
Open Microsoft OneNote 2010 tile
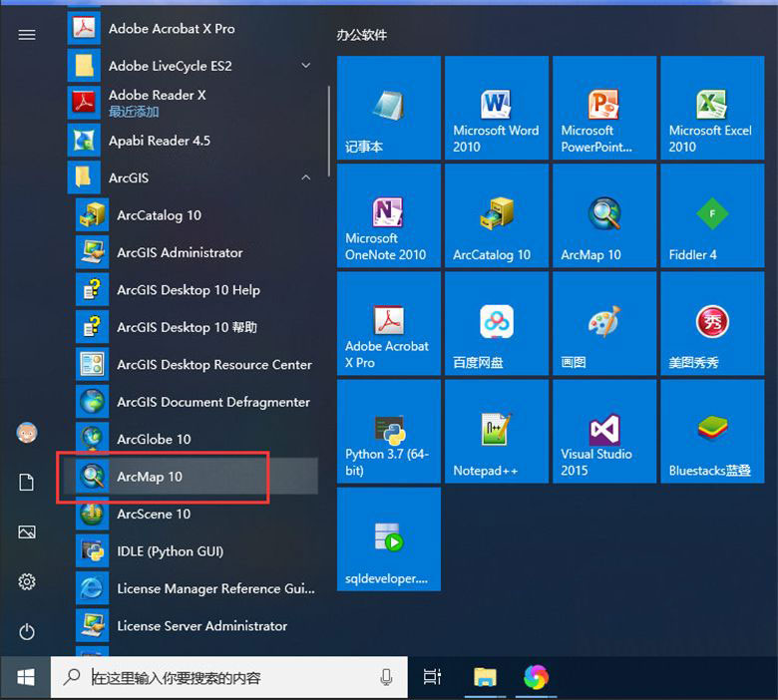pyautogui.click(x=389, y=215)
